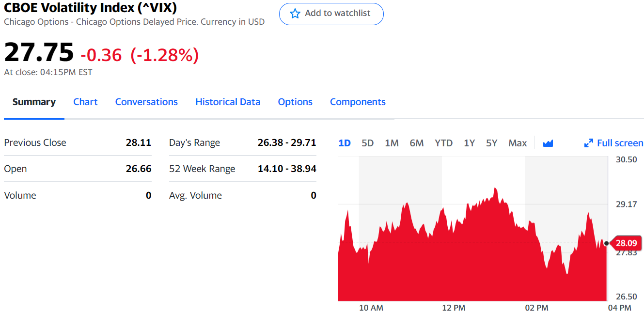The width and height of the screenshot is (644, 314).
Task: Go to the Historical Data tab
Action: 228,102
